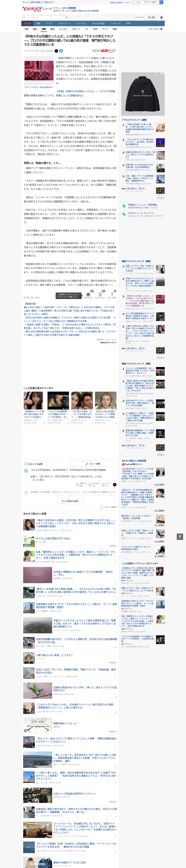
Task: Click the NEWSポストセブン publisher logo
Action: pos(104,51)
